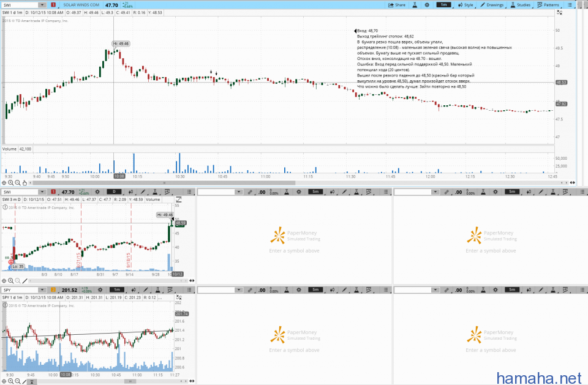Open the 5m timeframe selector in the middle-center panel
Image resolution: width=588 pixels, height=385 pixels.
click(x=315, y=192)
